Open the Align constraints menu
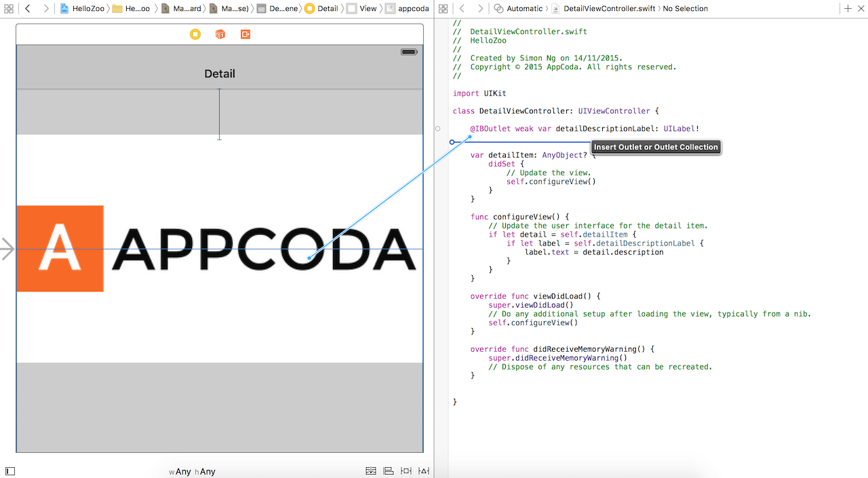The image size is (868, 478). [x=389, y=471]
